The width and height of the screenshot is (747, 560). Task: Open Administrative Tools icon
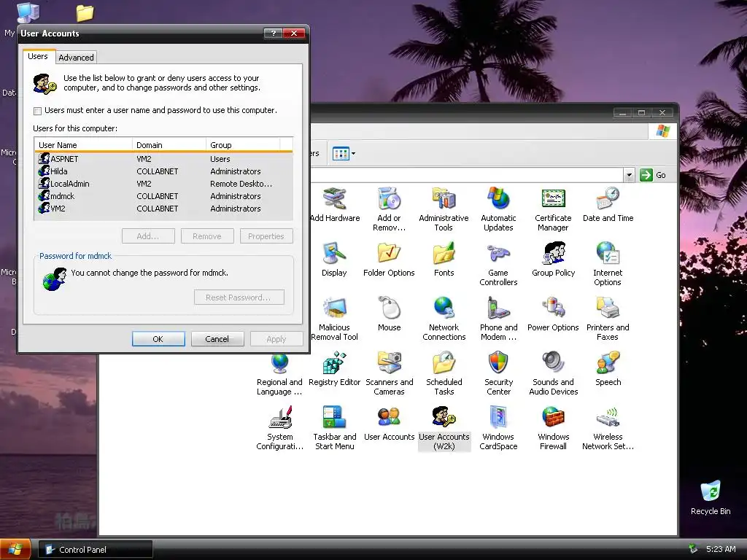(x=444, y=209)
